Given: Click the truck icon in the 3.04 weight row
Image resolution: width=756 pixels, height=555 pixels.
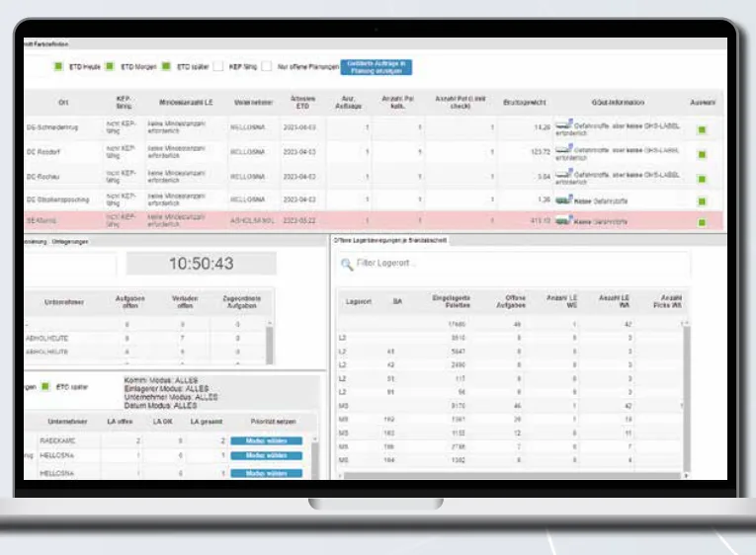Looking at the screenshot, I should click(x=563, y=174).
